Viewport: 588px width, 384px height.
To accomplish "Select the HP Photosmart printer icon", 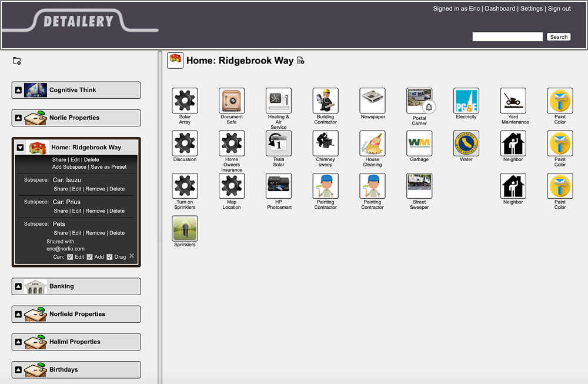I will [278, 186].
